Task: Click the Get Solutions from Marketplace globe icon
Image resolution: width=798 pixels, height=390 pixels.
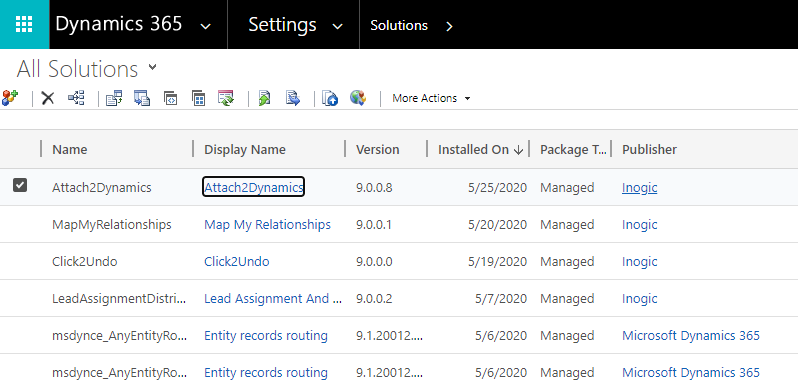Action: (x=358, y=98)
